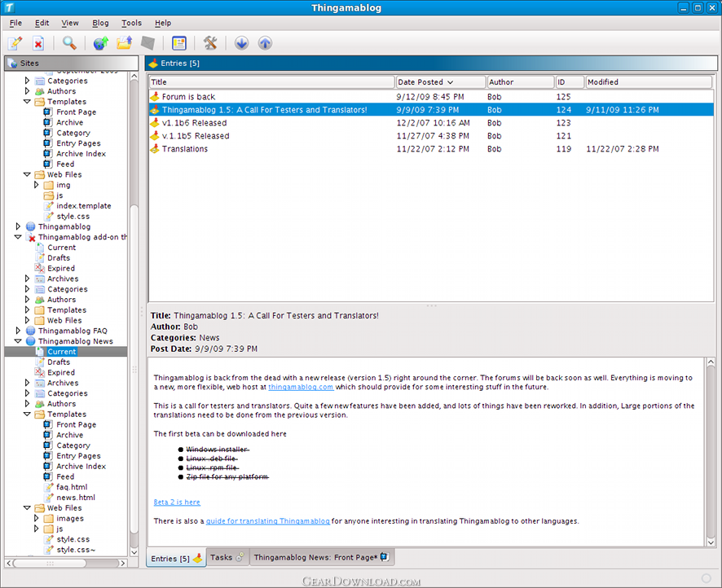
Task: Expand Archives under Thingamablog News
Action: (x=27, y=383)
